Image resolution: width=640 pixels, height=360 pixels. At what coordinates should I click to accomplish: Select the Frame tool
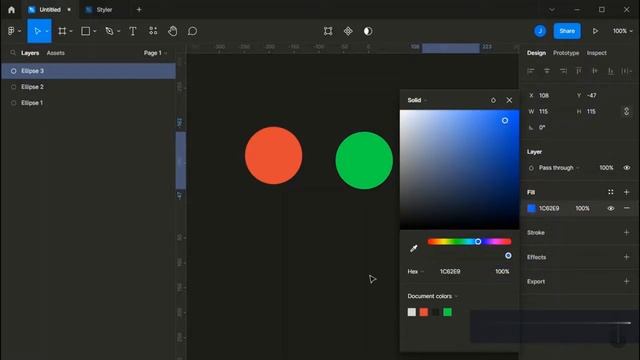62,31
